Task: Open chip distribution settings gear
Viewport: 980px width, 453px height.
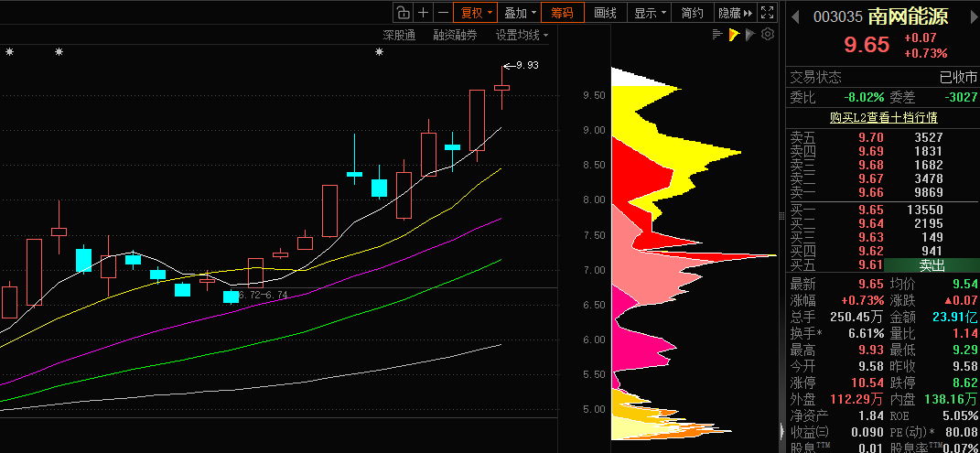Action: 768,35
